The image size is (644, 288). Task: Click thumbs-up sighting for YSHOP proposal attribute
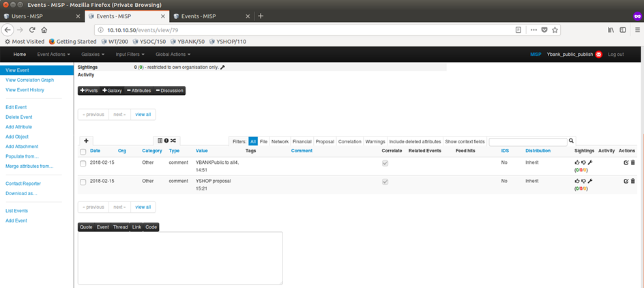click(577, 181)
